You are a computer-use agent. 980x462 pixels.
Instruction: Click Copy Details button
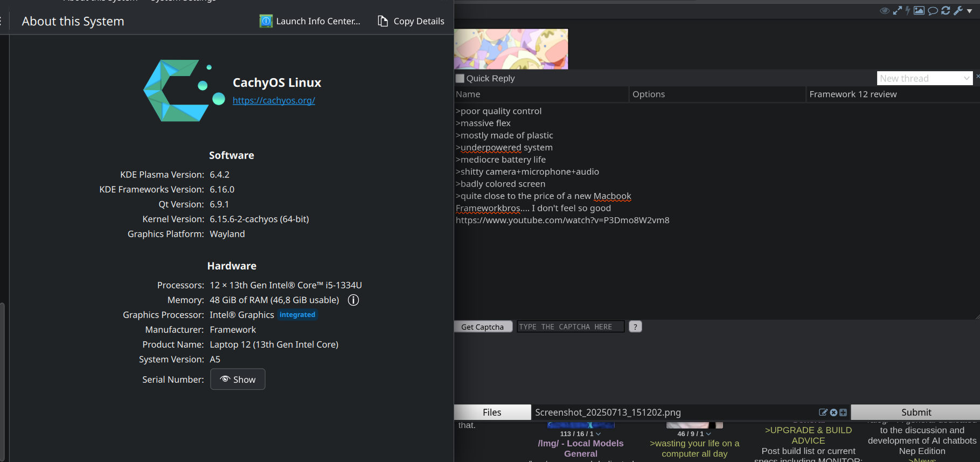point(411,21)
